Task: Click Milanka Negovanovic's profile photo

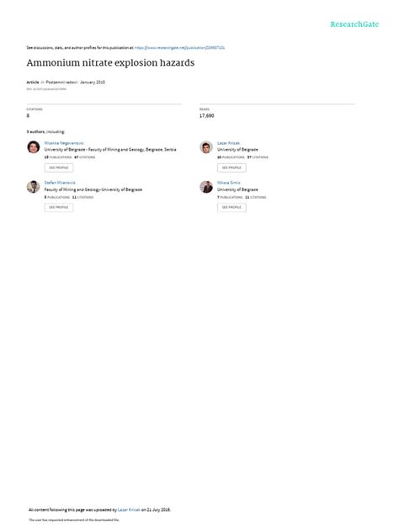Action: pyautogui.click(x=34, y=147)
